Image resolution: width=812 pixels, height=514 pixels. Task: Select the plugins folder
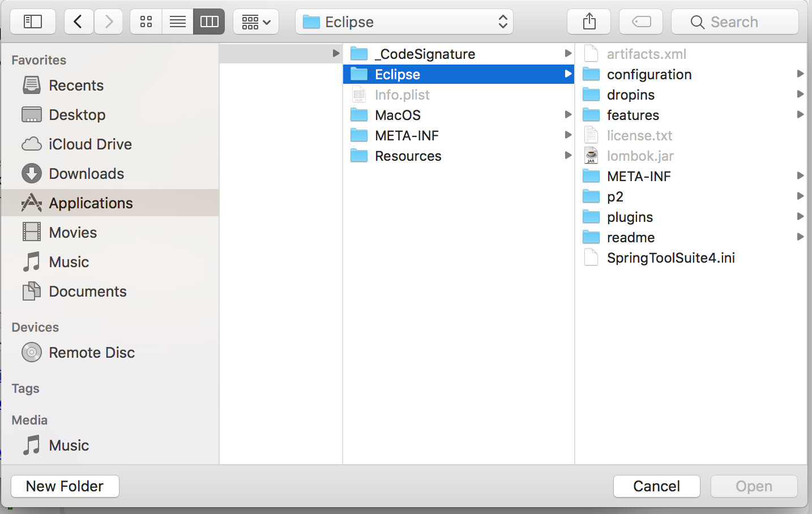pyautogui.click(x=691, y=217)
